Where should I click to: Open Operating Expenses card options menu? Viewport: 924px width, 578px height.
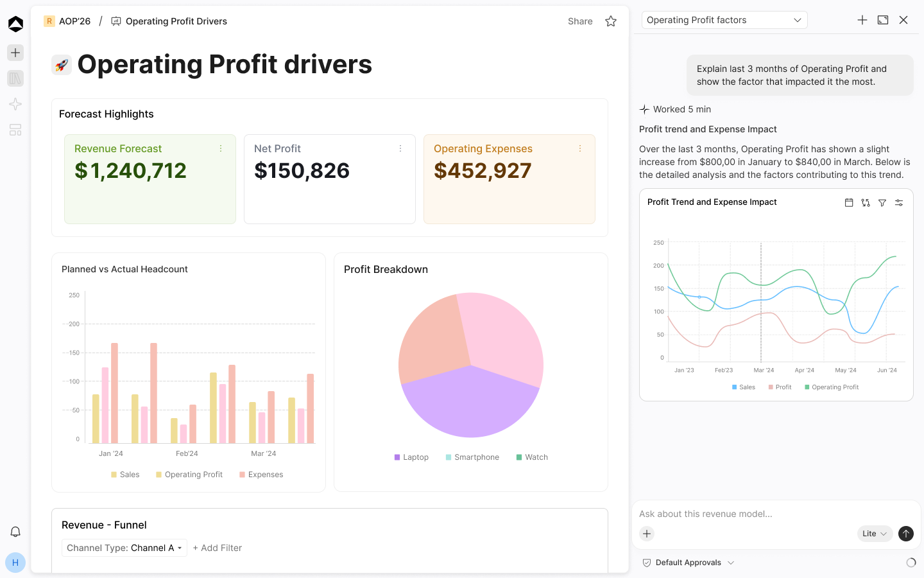[580, 148]
